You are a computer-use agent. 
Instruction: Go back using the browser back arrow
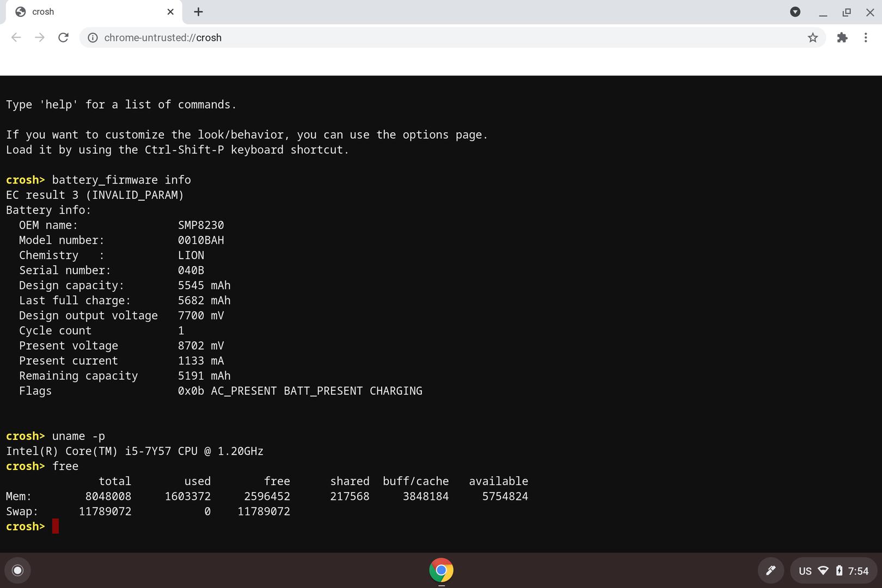(16, 38)
